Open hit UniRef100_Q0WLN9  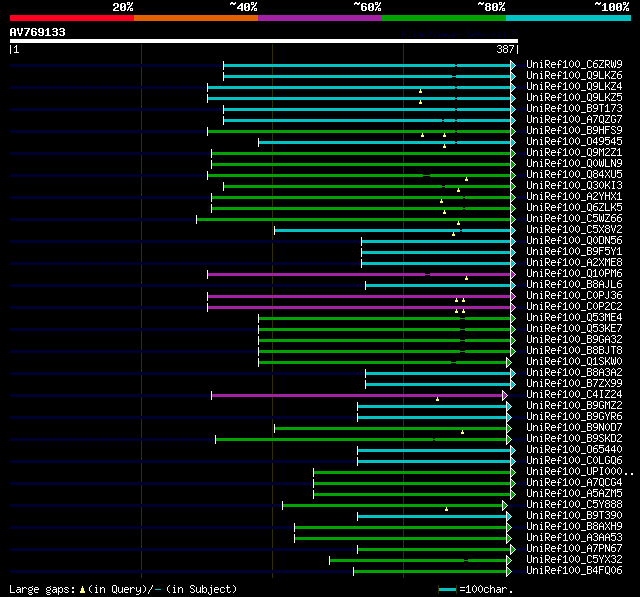tap(574, 164)
